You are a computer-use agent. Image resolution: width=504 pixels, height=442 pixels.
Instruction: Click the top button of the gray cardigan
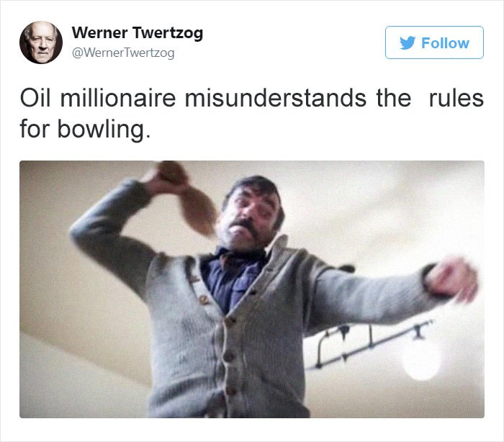[x=204, y=299]
